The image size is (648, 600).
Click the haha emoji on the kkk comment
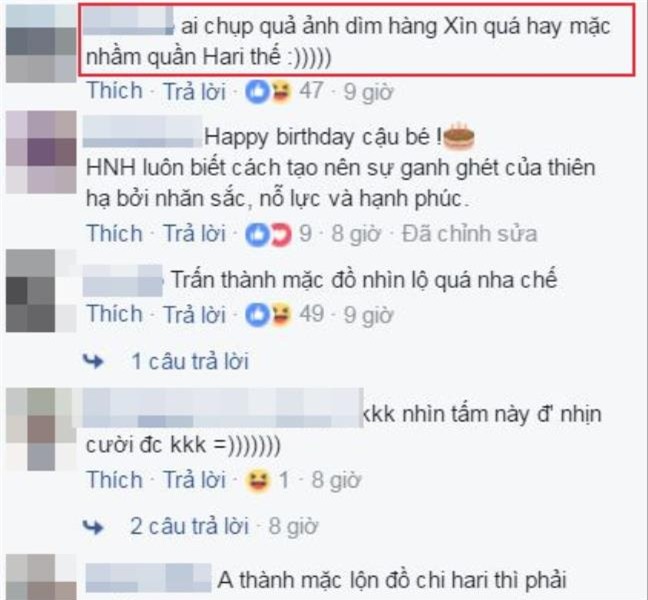[258, 481]
